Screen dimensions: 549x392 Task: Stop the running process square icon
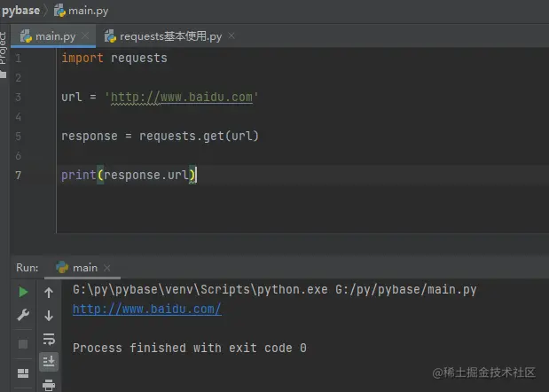click(x=23, y=344)
